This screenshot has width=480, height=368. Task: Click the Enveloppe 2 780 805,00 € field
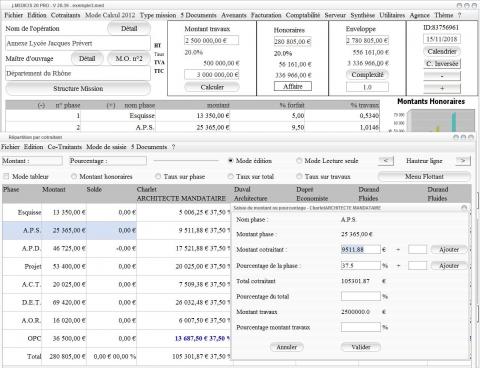click(367, 40)
